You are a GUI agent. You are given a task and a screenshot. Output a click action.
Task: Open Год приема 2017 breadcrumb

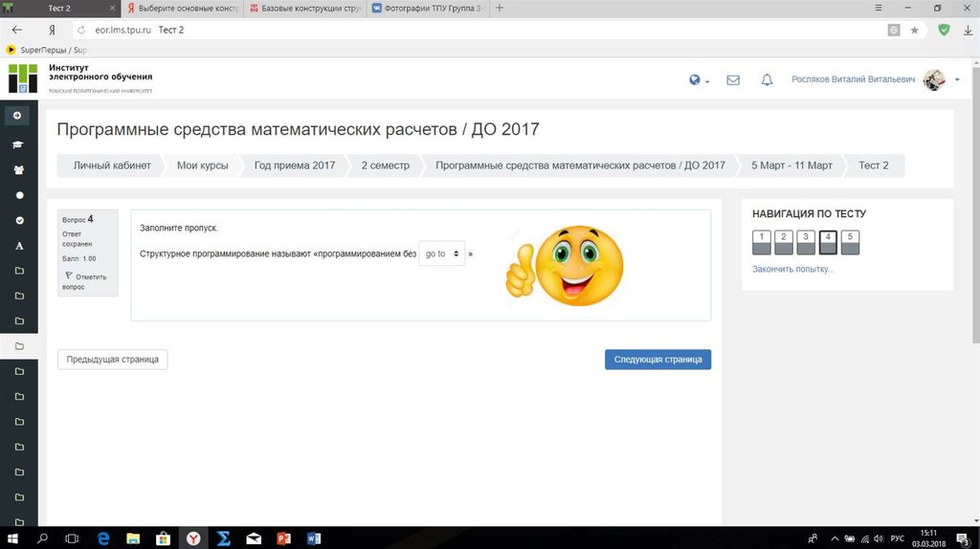click(x=295, y=165)
